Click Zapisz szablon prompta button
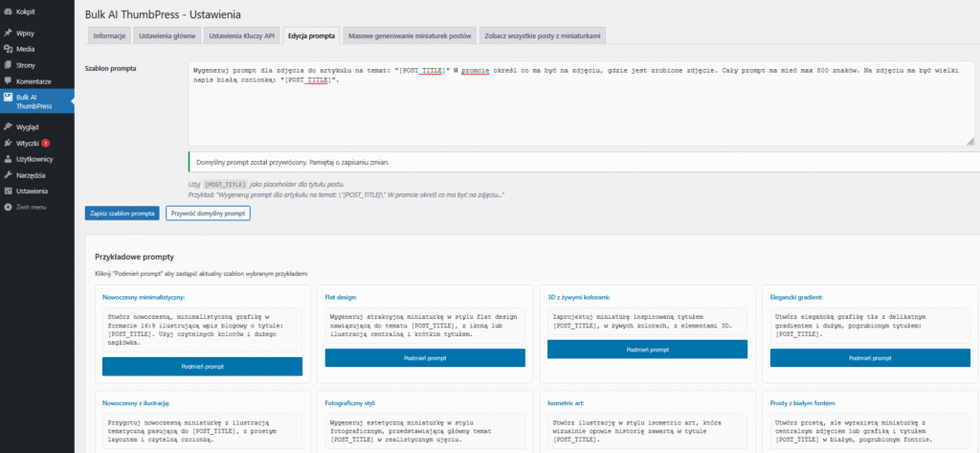The width and height of the screenshot is (980, 453). pyautogui.click(x=122, y=213)
